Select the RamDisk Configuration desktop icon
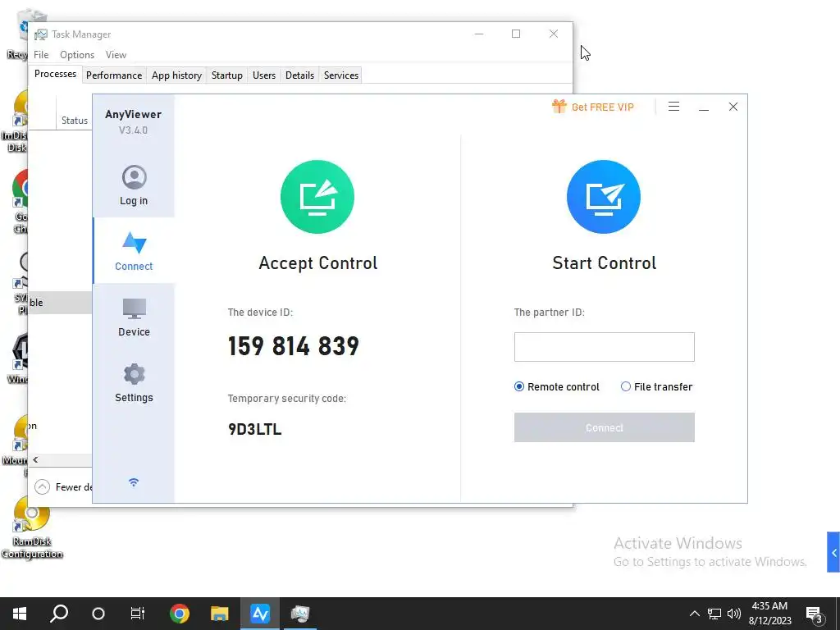The height and width of the screenshot is (630, 840). point(32,527)
